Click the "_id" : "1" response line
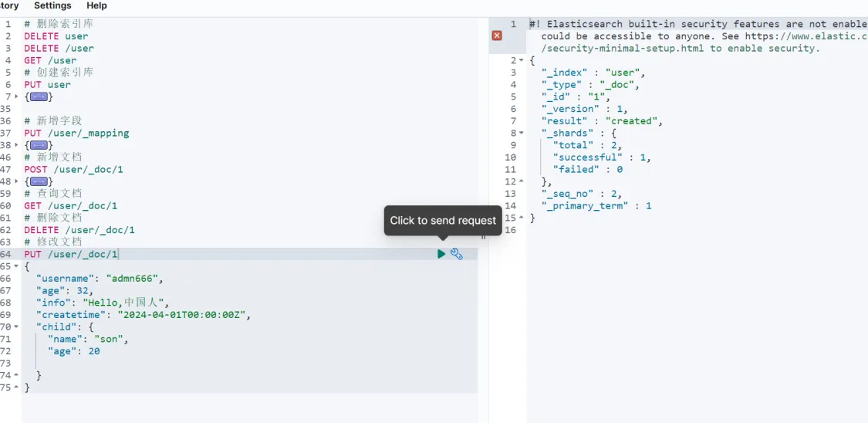Screen dimensions: 868x423 [x=576, y=97]
